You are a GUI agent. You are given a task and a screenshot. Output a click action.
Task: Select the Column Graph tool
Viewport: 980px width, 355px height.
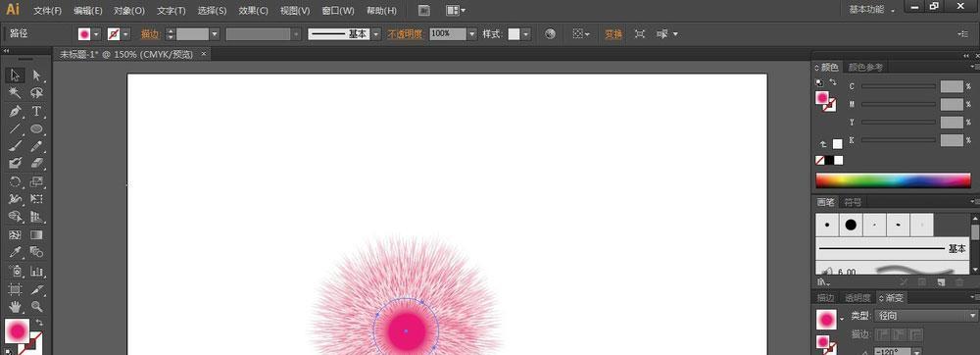37,272
